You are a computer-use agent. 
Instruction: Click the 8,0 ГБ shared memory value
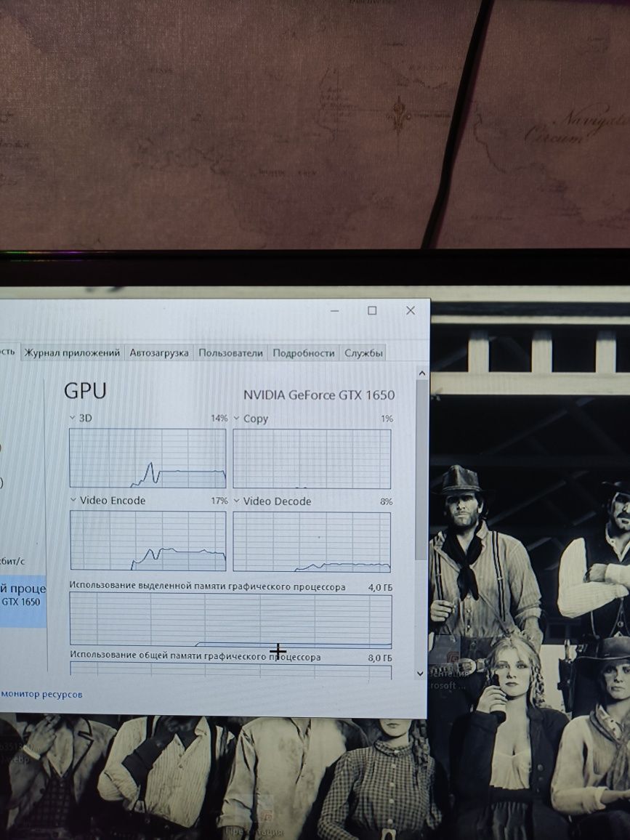[380, 658]
